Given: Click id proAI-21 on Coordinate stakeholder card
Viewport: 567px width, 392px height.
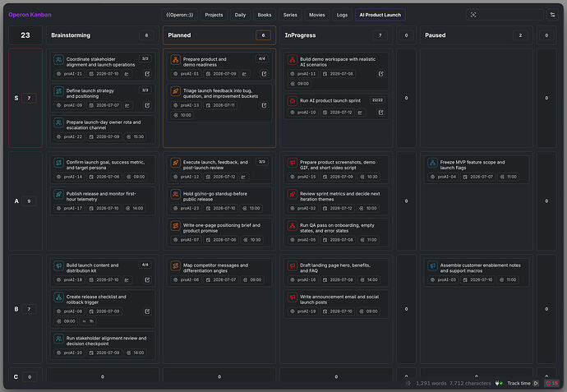Looking at the screenshot, I should click(70, 74).
